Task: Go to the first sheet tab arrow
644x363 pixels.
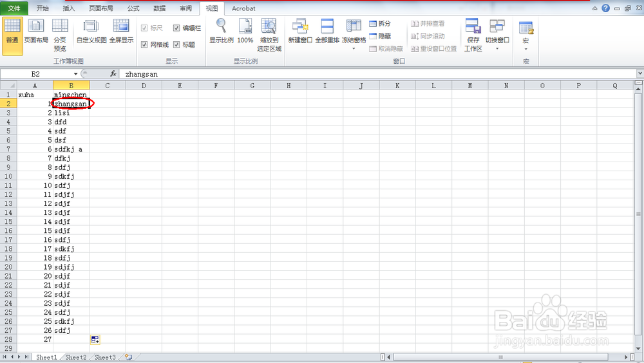Action: (5, 357)
